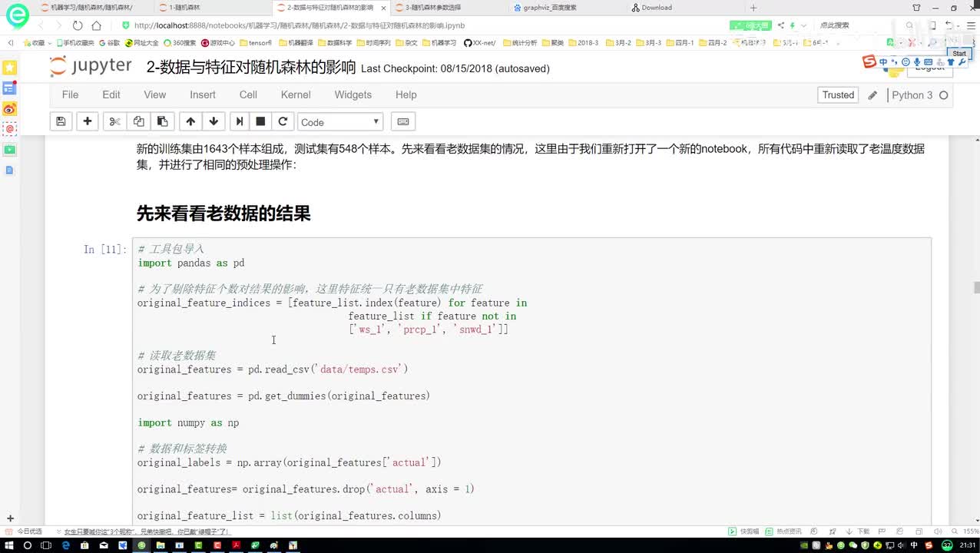Click the Sogou input method S icon

pos(869,61)
